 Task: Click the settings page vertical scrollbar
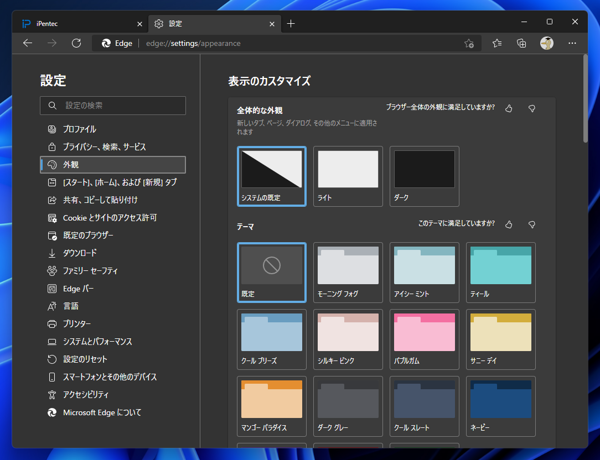(585, 99)
